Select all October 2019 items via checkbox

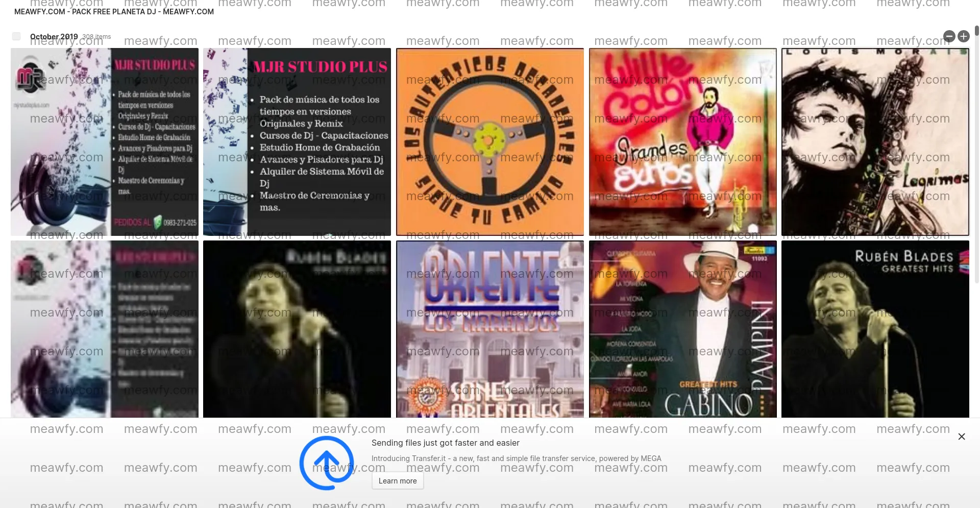16,36
